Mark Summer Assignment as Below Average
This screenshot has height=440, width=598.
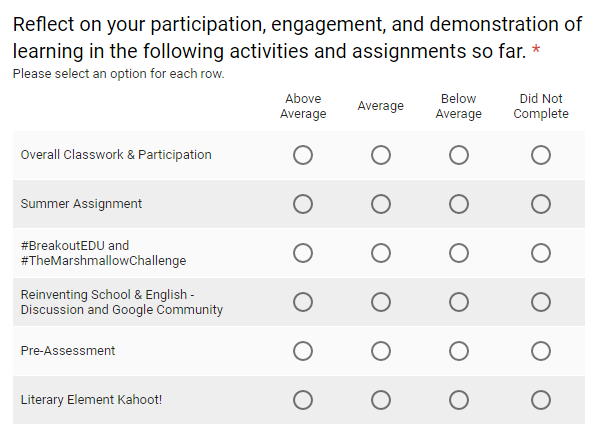click(x=458, y=204)
